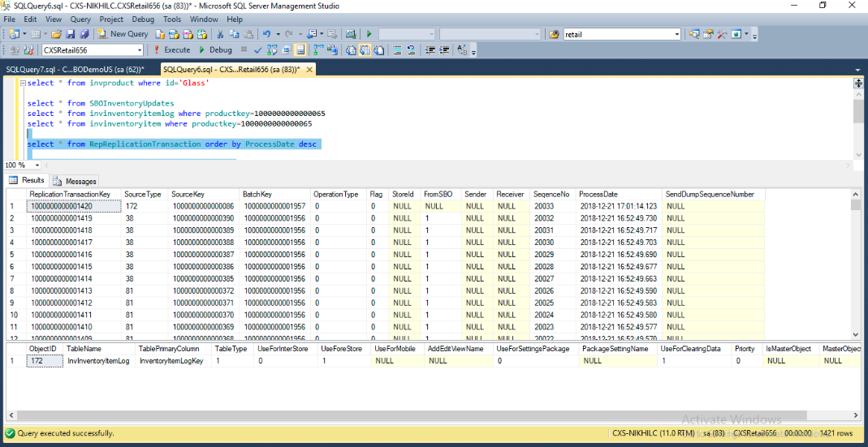Image resolution: width=868 pixels, height=447 pixels.
Task: Open the Tools menu
Action: [x=172, y=19]
